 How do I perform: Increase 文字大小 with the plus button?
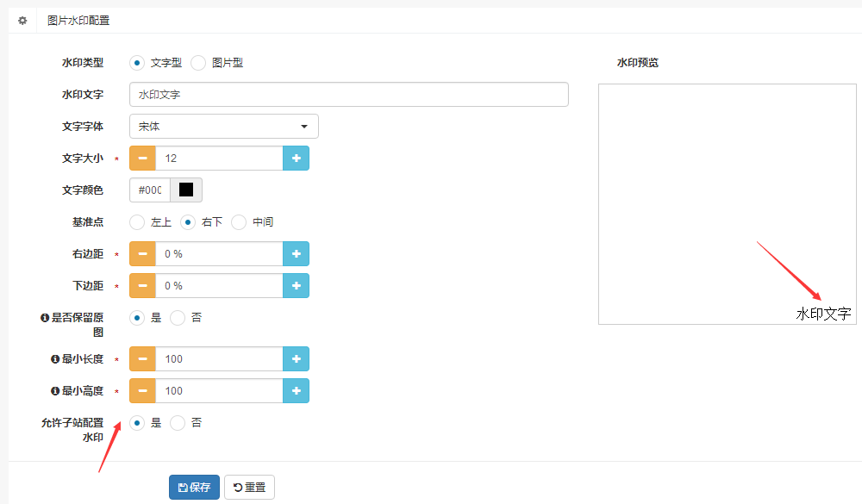point(296,159)
